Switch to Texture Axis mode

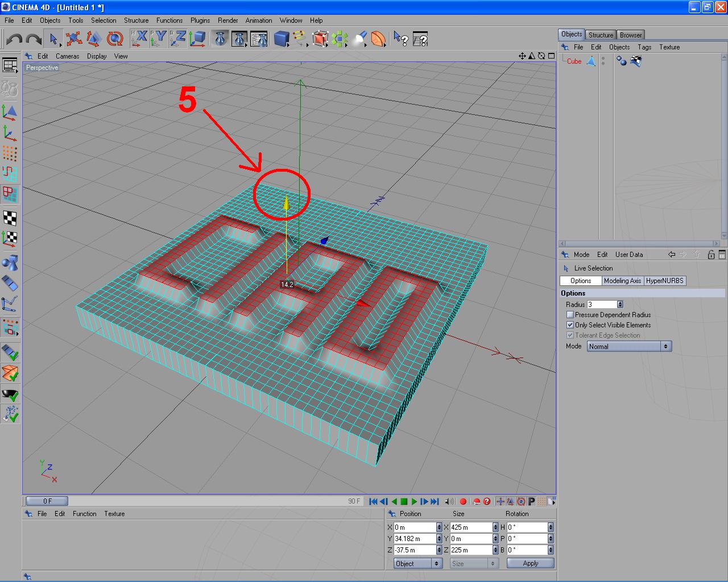10,239
